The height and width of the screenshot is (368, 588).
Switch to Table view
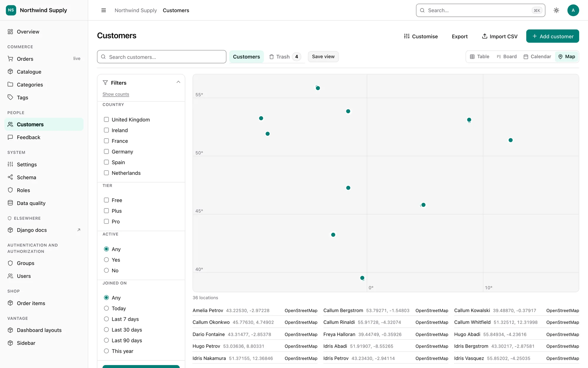click(x=480, y=57)
